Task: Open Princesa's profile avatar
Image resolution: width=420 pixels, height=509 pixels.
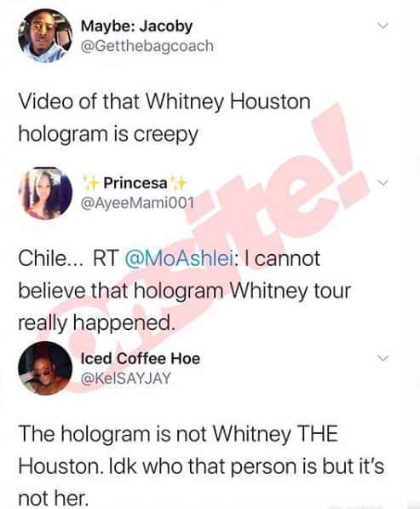Action: (45, 194)
